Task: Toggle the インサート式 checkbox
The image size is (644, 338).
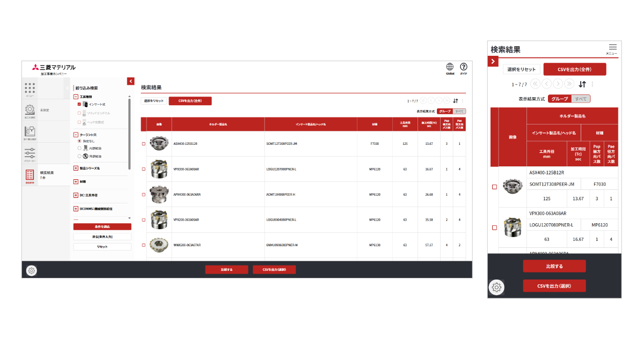Action: point(79,104)
